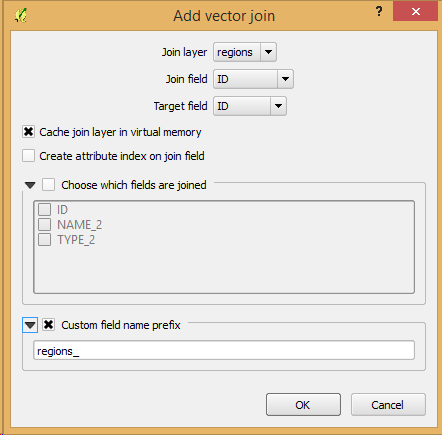Click the Cancel button
Image resolution: width=442 pixels, height=435 pixels.
coord(388,405)
